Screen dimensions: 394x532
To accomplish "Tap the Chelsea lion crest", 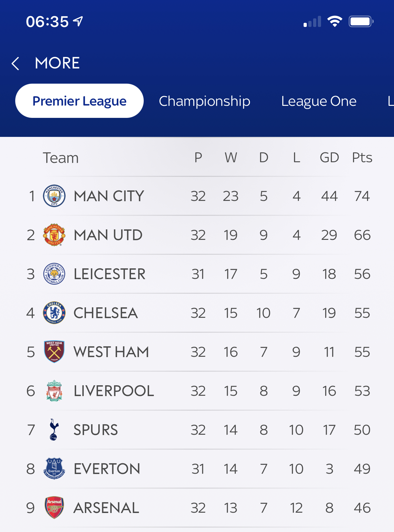I will click(x=54, y=313).
